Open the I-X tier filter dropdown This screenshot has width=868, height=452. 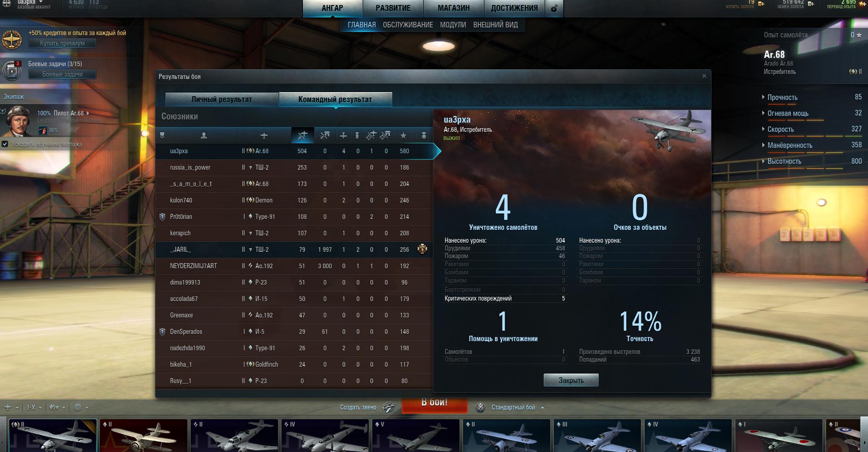pyautogui.click(x=34, y=407)
